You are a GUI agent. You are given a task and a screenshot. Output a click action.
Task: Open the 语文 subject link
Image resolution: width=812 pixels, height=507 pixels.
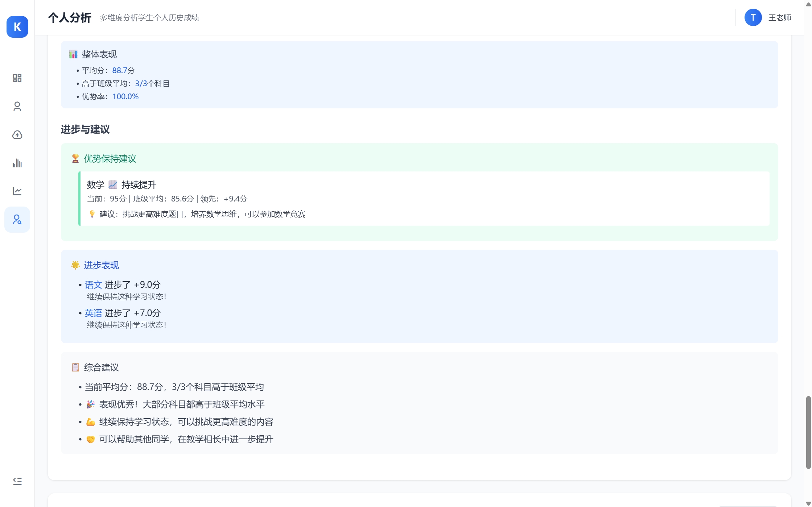(93, 285)
